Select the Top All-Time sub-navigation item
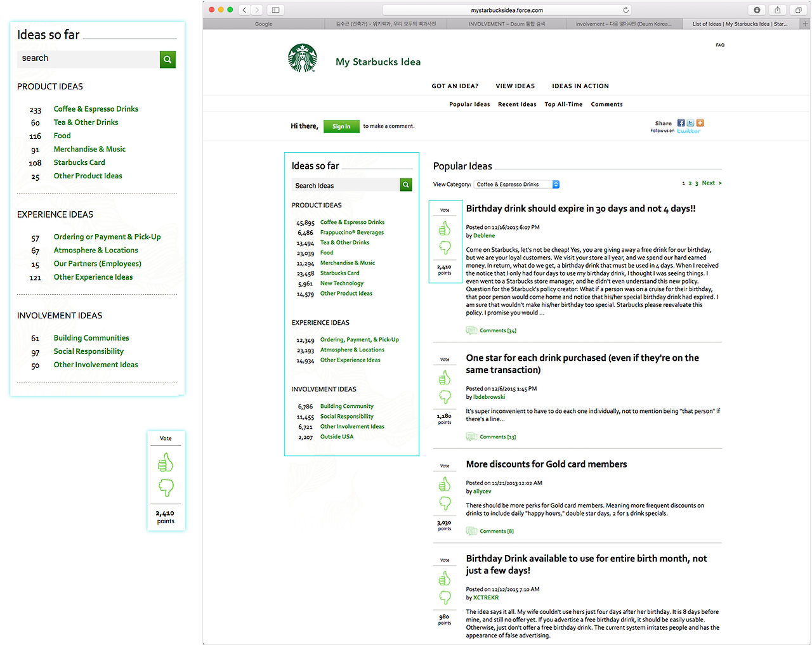812x645 pixels. 563,105
